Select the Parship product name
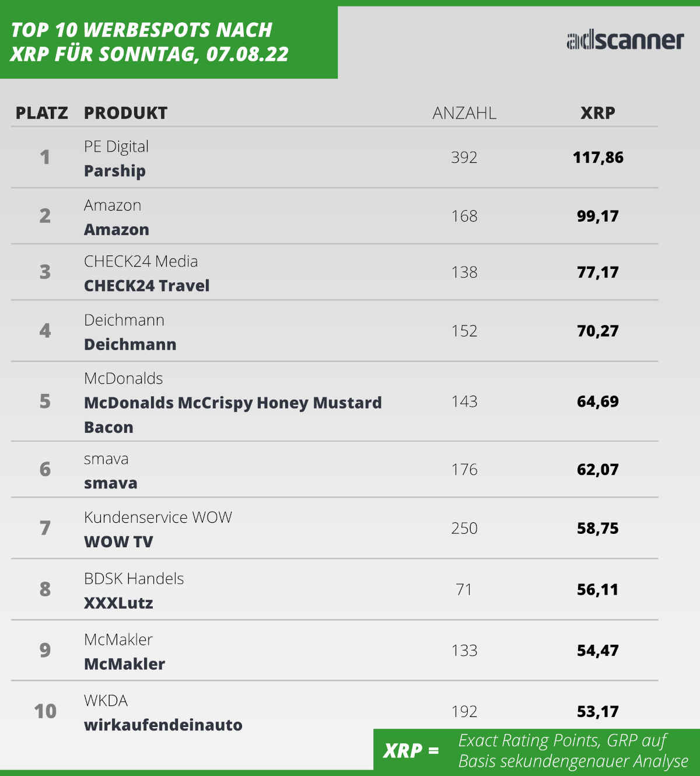700x776 pixels. click(x=115, y=171)
